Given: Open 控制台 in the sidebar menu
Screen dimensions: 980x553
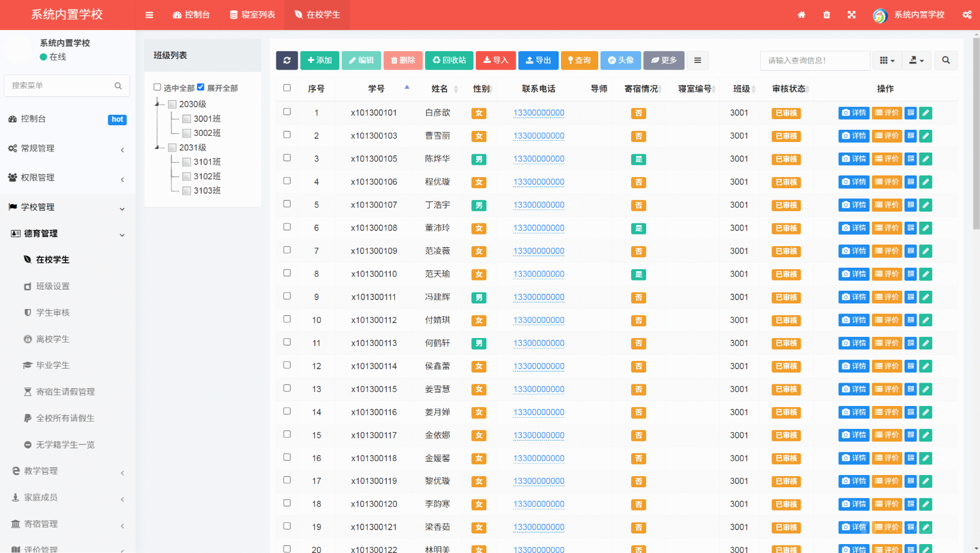Looking at the screenshot, I should (x=67, y=119).
